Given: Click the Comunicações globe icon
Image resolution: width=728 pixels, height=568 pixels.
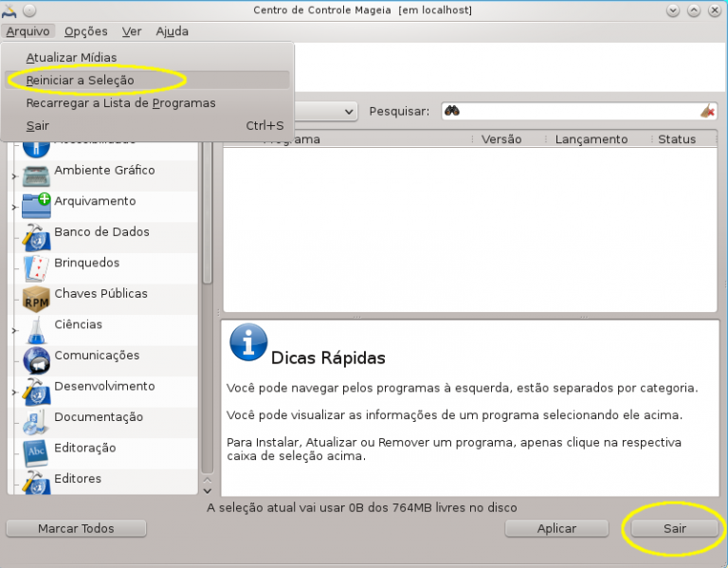Looking at the screenshot, I should pyautogui.click(x=36, y=361).
